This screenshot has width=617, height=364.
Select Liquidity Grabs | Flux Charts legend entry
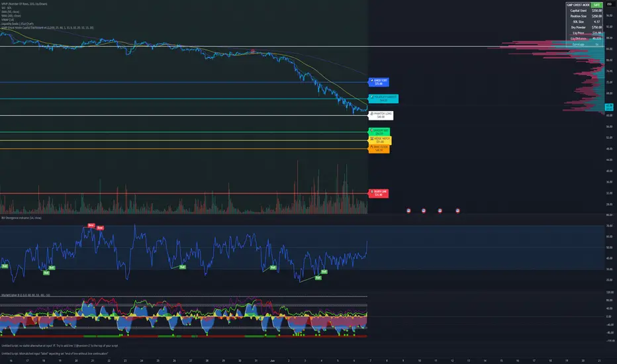pos(17,24)
